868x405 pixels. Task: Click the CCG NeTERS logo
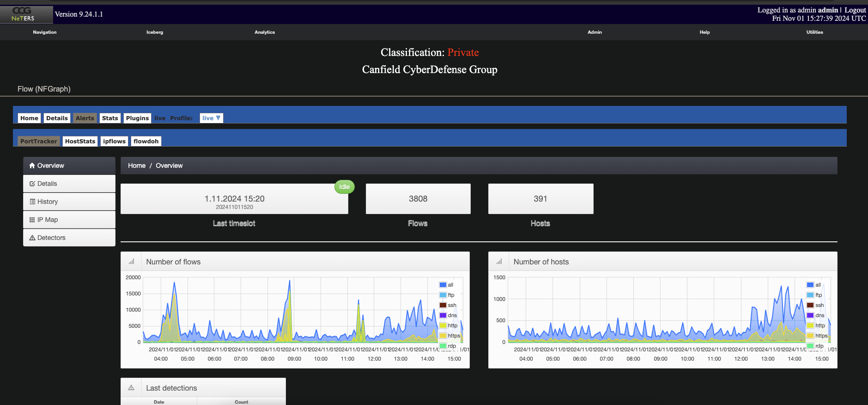[23, 14]
